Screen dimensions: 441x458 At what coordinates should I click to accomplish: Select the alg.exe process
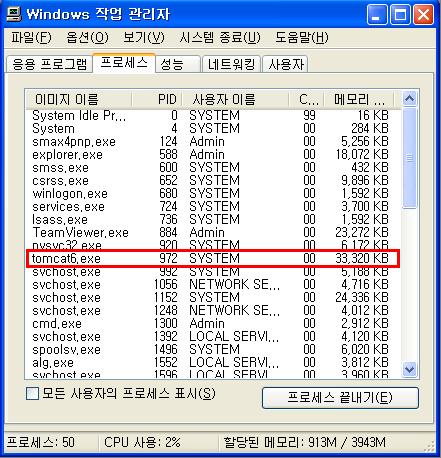coord(213,362)
